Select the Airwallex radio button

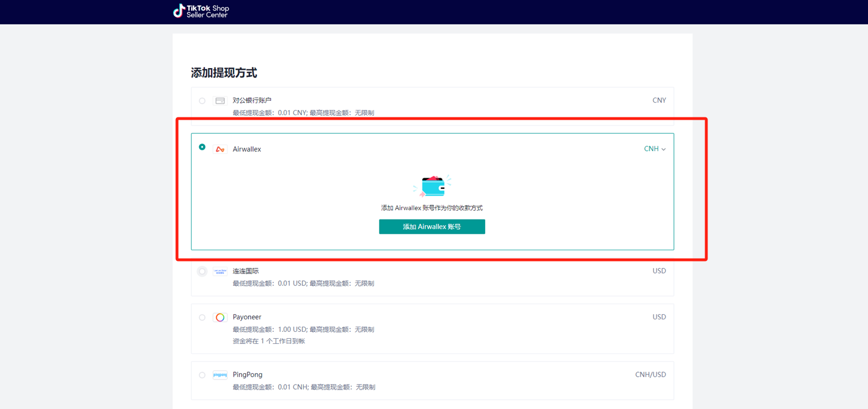202,147
